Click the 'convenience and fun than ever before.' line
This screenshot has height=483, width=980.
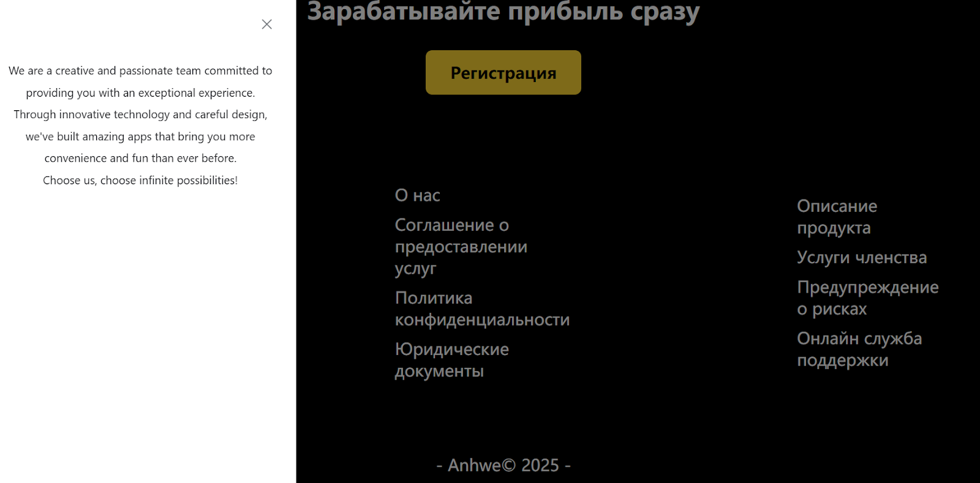tap(140, 159)
